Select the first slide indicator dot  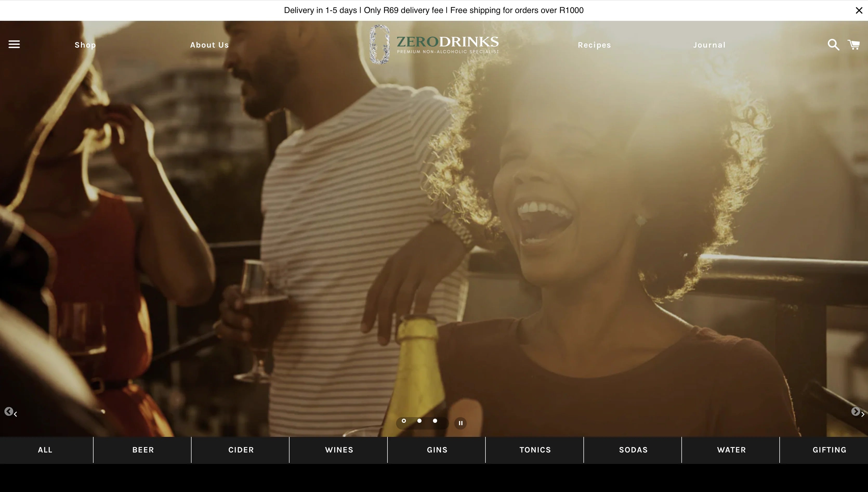404,421
